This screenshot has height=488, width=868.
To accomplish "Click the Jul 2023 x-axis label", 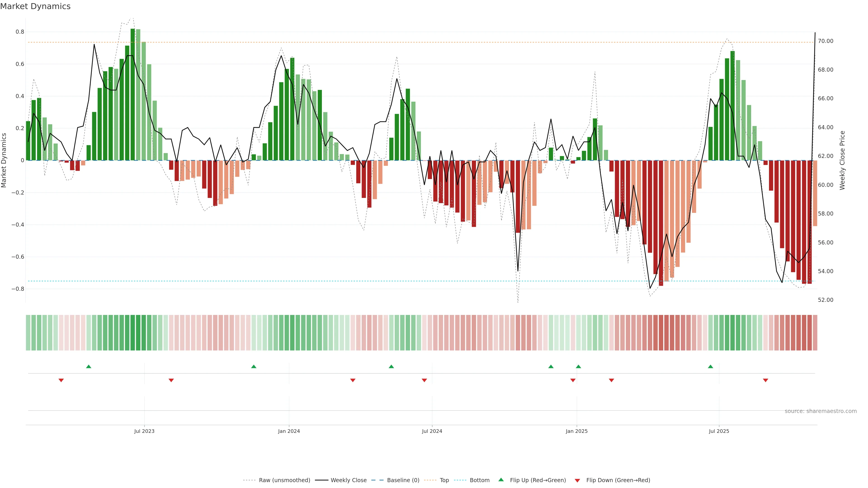I will 144,431.
